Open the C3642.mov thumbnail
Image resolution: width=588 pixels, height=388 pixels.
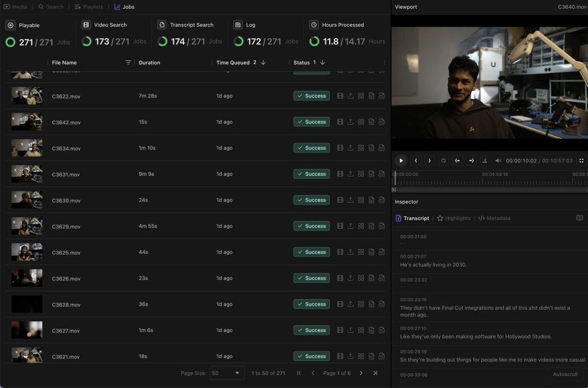coord(27,122)
